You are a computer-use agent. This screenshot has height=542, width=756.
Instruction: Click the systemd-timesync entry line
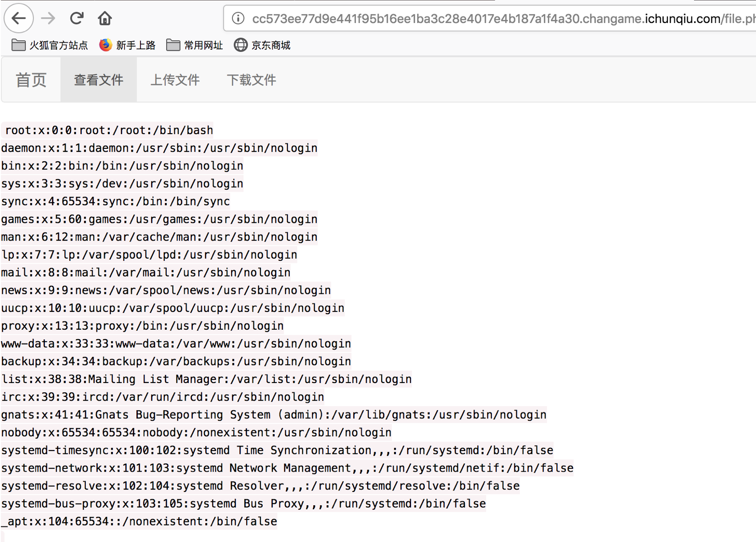pos(277,450)
